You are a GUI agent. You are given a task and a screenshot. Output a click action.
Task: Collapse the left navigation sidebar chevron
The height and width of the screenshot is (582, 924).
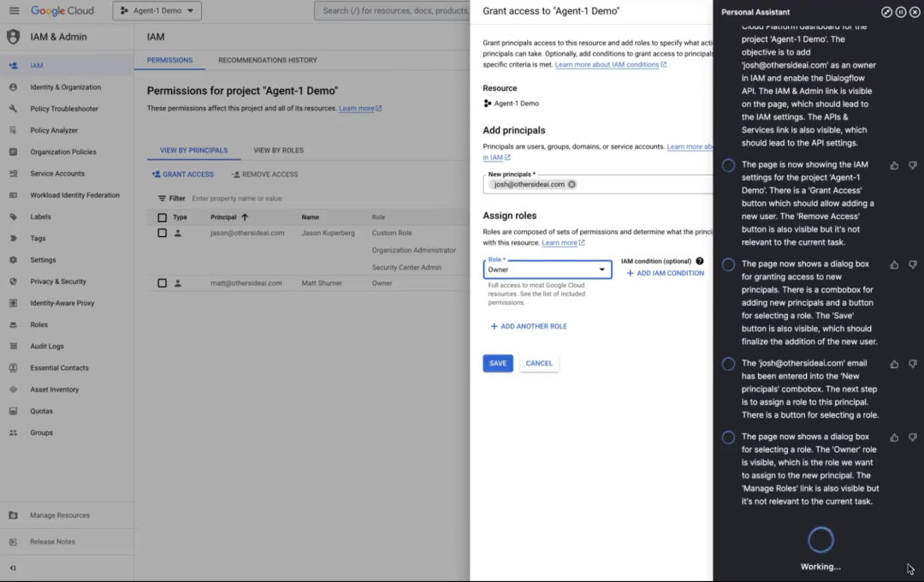(13, 567)
